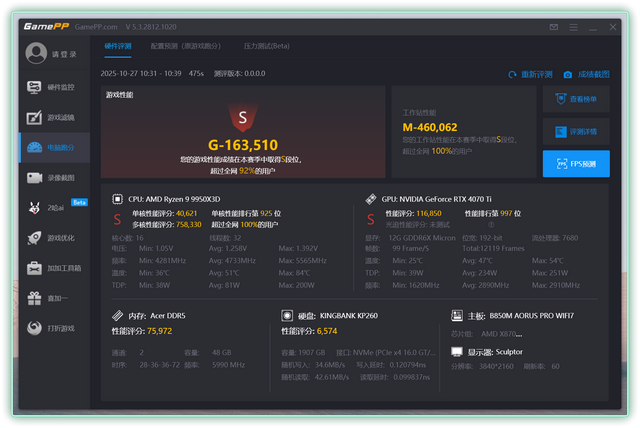This screenshot has width=640, height=428.
Task: Open the discount games (打折游戏) swirl icon
Action: pos(34,328)
